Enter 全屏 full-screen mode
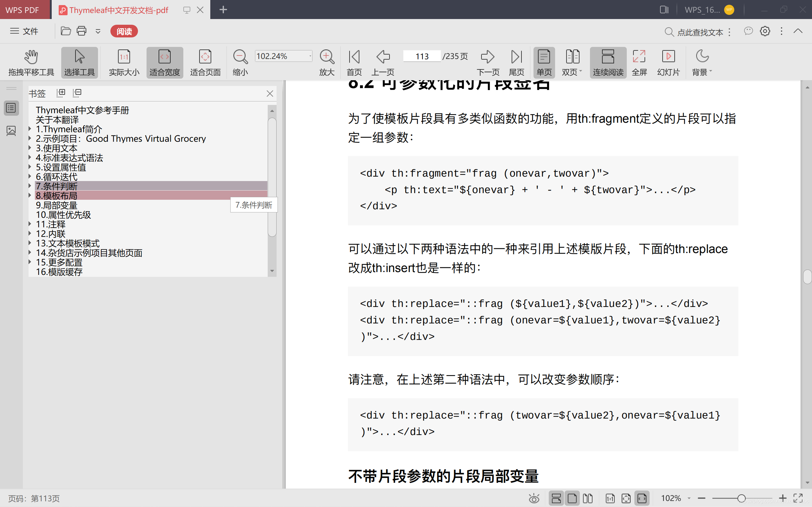 tap(639, 62)
